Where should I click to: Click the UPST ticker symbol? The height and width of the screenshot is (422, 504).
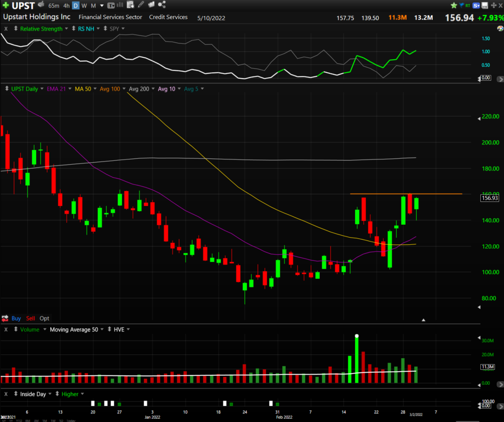[23, 6]
